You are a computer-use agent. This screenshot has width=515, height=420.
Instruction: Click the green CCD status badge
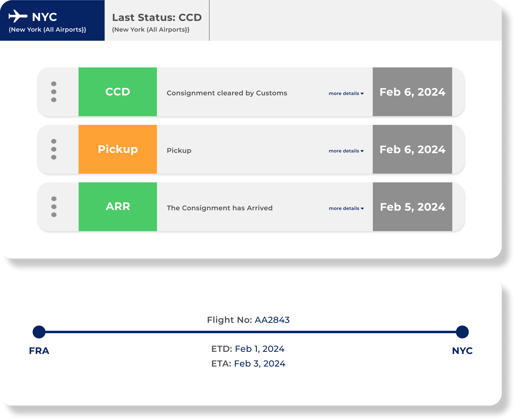pyautogui.click(x=117, y=92)
